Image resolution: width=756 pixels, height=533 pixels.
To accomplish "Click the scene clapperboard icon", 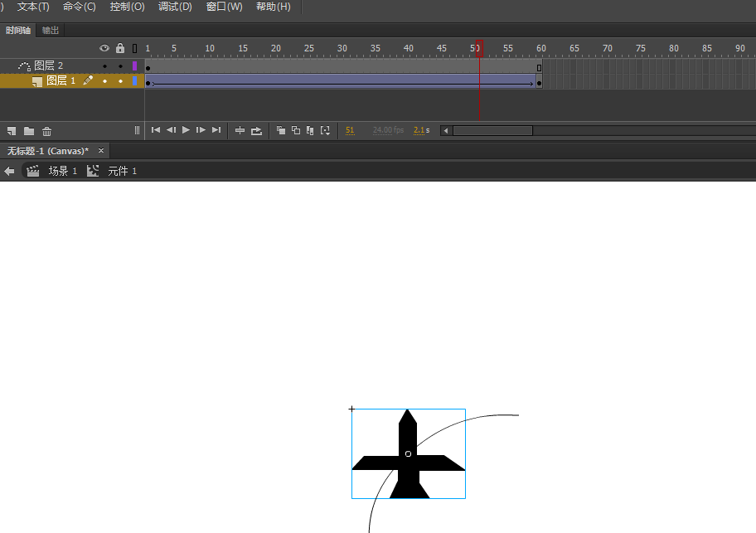I will click(33, 171).
